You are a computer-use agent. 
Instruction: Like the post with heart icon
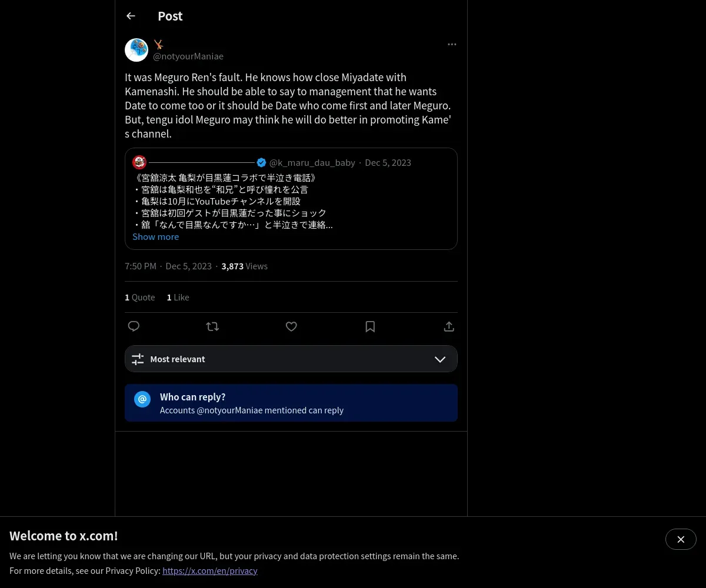[291, 326]
